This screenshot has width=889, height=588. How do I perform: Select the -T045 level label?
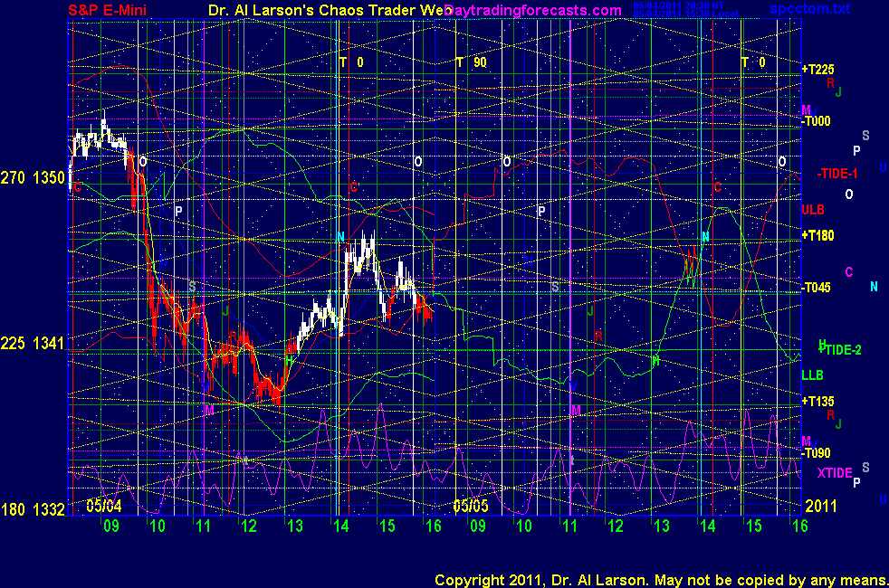(816, 287)
